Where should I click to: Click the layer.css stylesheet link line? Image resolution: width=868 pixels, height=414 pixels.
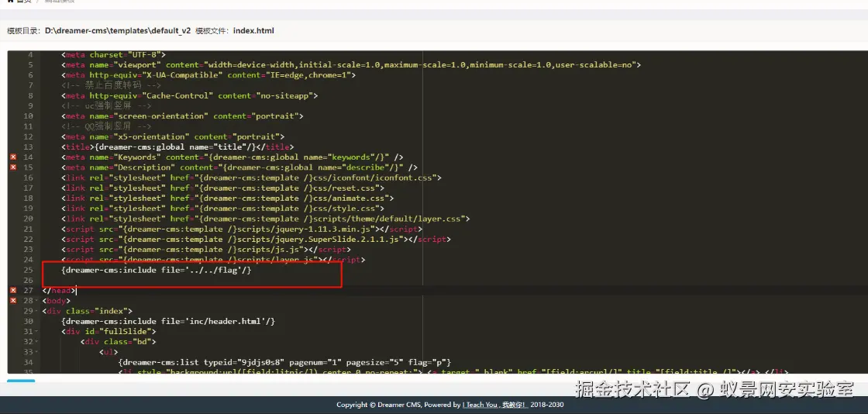pyautogui.click(x=265, y=219)
